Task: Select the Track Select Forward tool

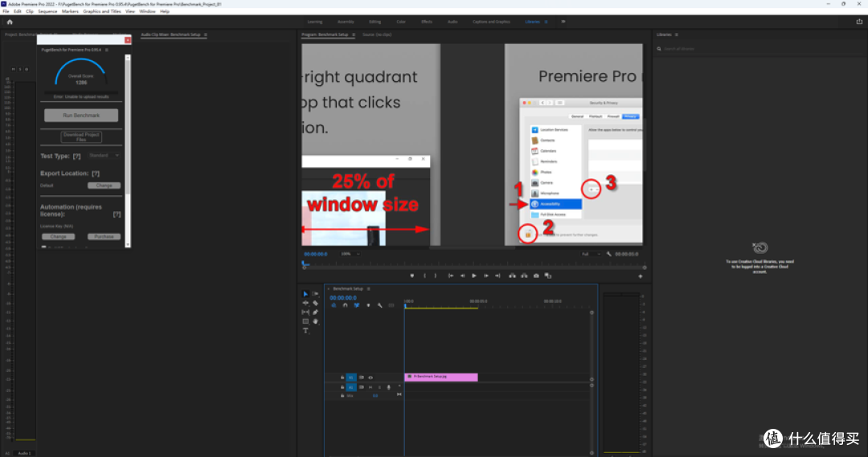Action: click(315, 294)
